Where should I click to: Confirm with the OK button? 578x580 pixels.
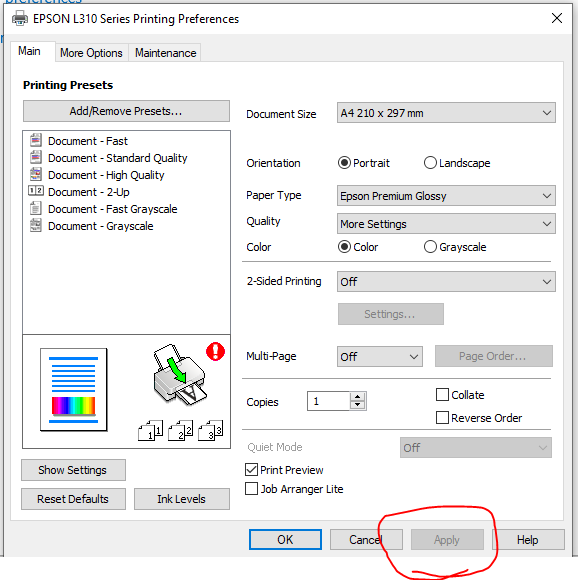coord(285,539)
